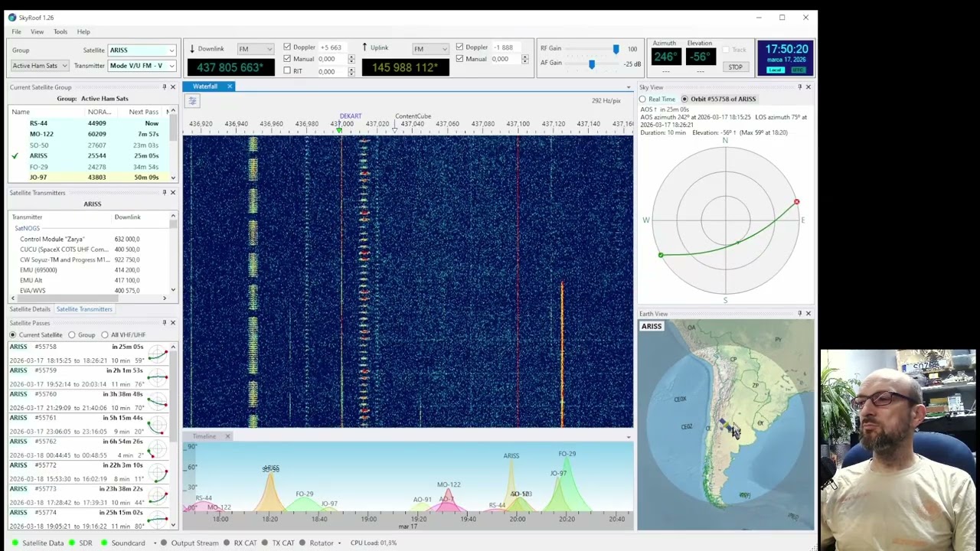Toggle Downlink Manual checkbox
Screen dimensions: 980x551
coord(287,59)
